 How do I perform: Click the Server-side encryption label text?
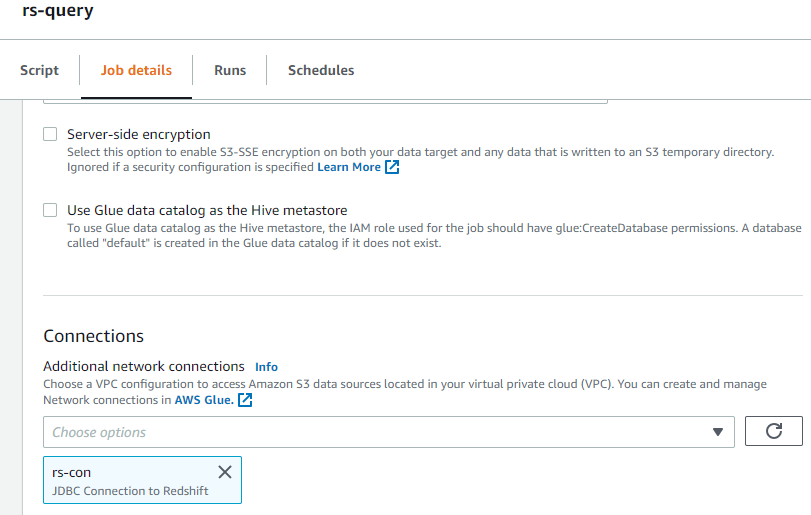pos(139,134)
